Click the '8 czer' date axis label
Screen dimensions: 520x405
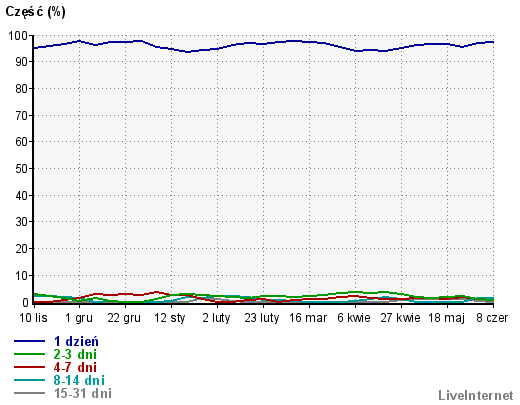pyautogui.click(x=492, y=318)
